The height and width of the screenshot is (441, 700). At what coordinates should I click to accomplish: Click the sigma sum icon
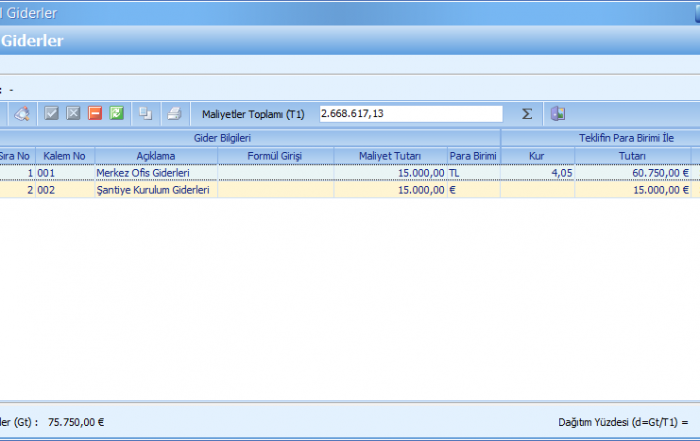(527, 114)
